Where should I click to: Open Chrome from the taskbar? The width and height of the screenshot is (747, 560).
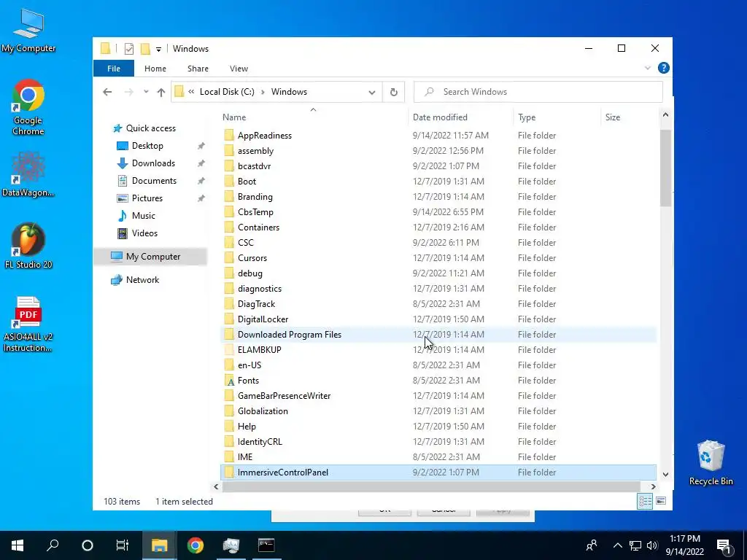(195, 545)
